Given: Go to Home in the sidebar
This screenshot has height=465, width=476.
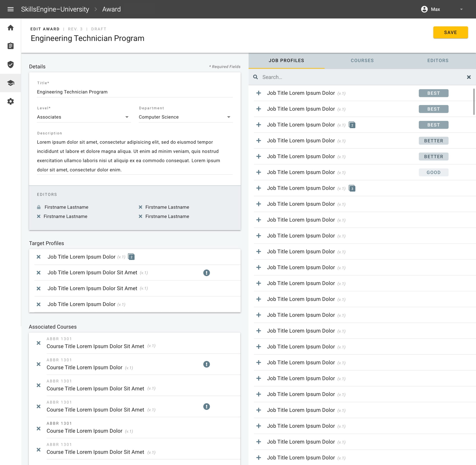Looking at the screenshot, I should pyautogui.click(x=11, y=28).
